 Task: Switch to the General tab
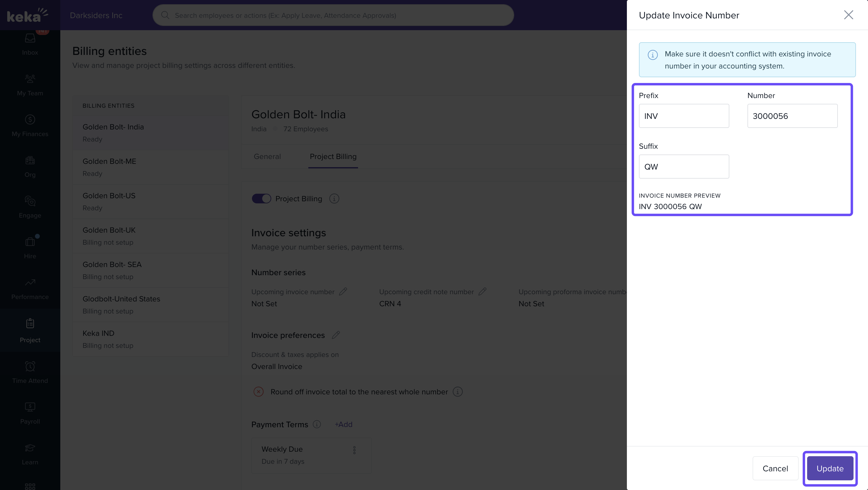click(x=267, y=157)
